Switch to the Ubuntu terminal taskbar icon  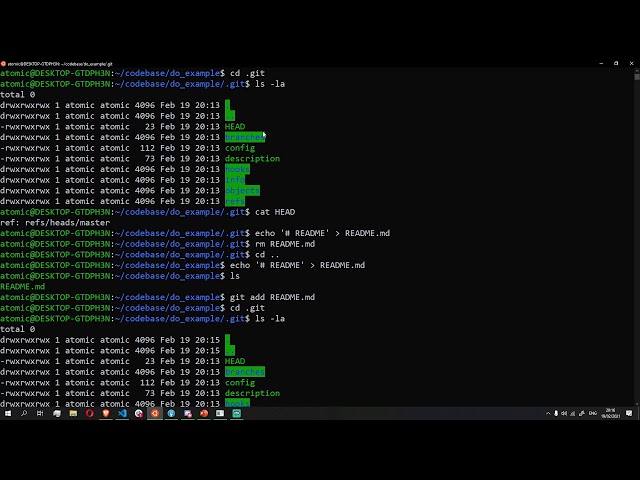click(x=155, y=413)
